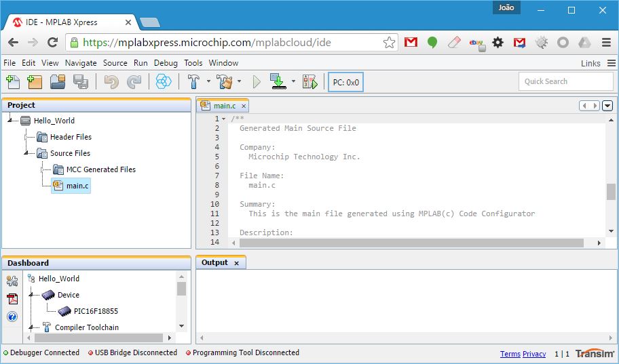
Task: Expand the Header Files tree node
Action: click(x=26, y=137)
